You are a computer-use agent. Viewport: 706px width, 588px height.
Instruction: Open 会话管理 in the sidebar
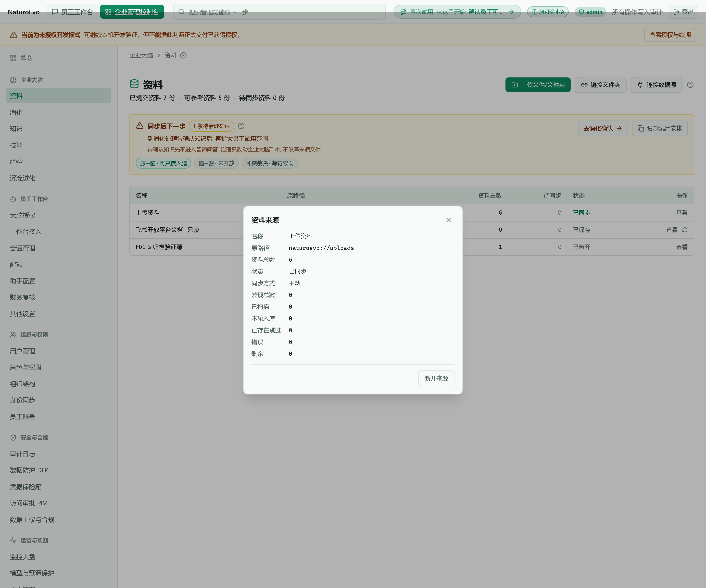tap(59, 248)
